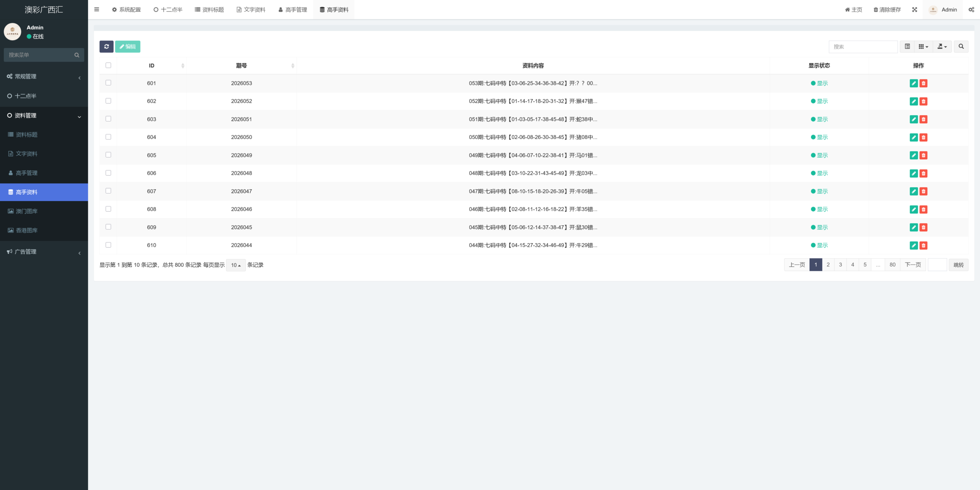Image resolution: width=980 pixels, height=490 pixels.
Task: Open the export data dropdown
Action: [942, 46]
